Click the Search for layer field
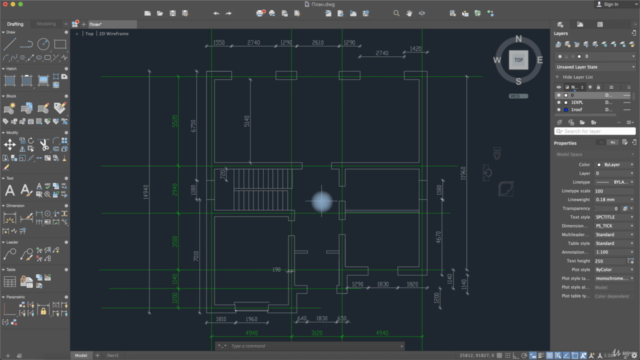Image resolution: width=640 pixels, height=360 pixels. 595,131
